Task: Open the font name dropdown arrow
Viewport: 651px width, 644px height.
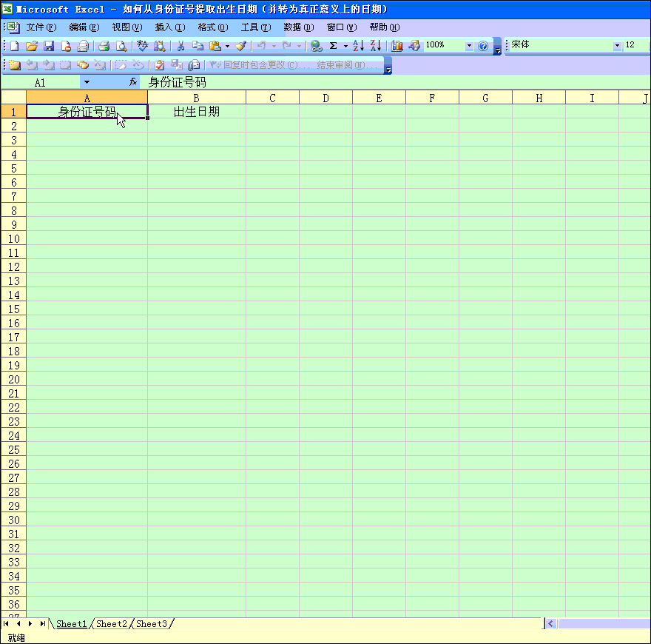Action: [617, 46]
